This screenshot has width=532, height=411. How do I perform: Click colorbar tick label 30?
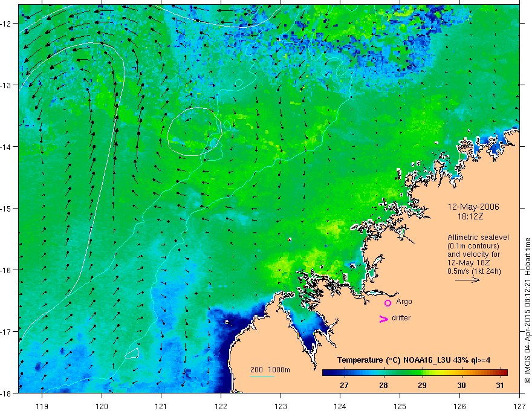point(461,386)
